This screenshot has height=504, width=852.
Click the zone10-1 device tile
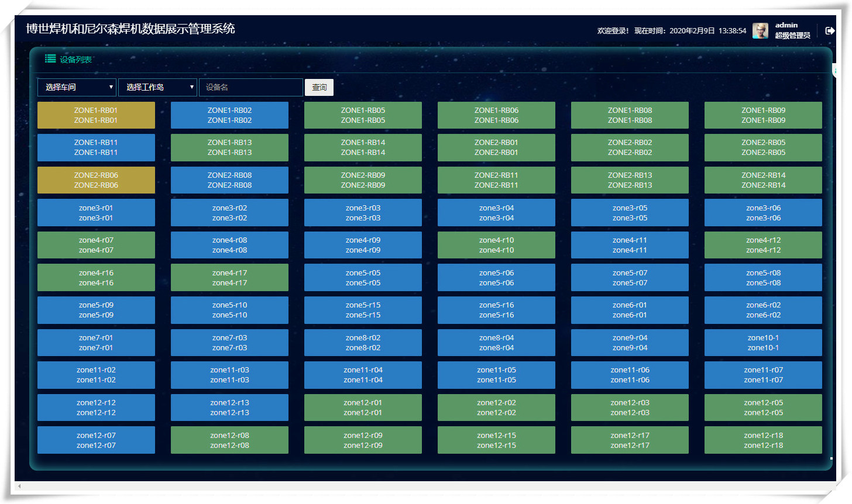tap(763, 343)
